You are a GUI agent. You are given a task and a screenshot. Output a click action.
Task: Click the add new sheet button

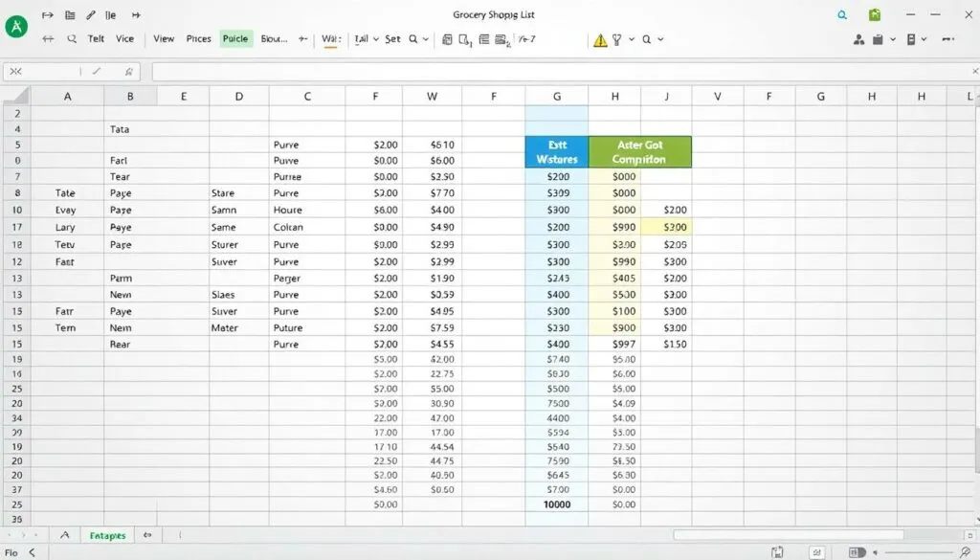click(x=148, y=535)
